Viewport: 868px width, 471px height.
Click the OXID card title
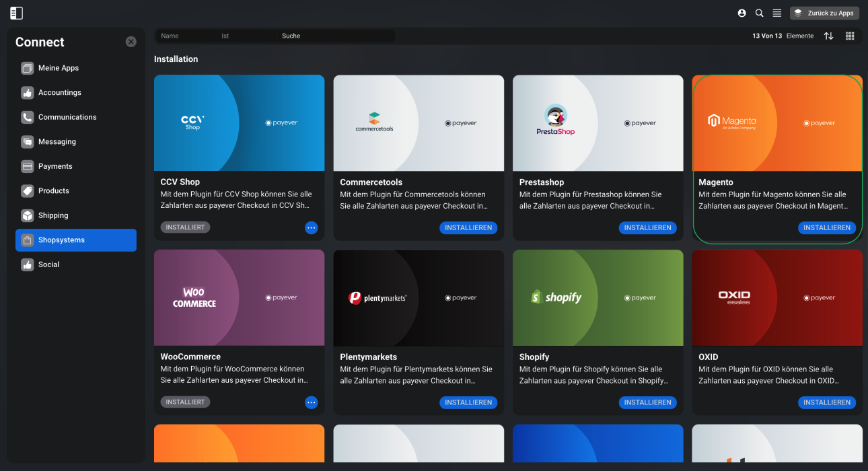(708, 357)
